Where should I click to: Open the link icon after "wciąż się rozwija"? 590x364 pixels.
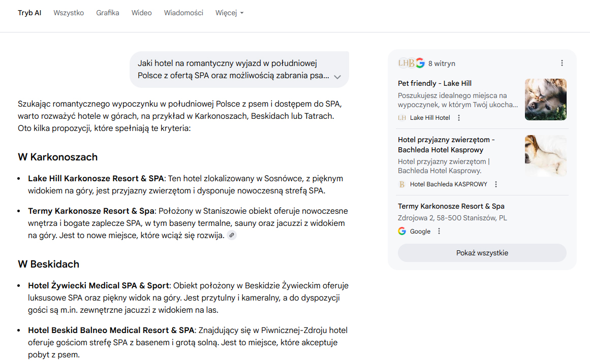click(232, 235)
